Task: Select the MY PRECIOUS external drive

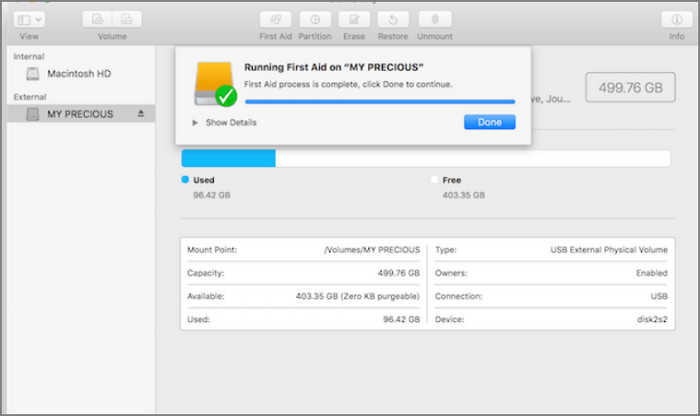Action: [79, 114]
